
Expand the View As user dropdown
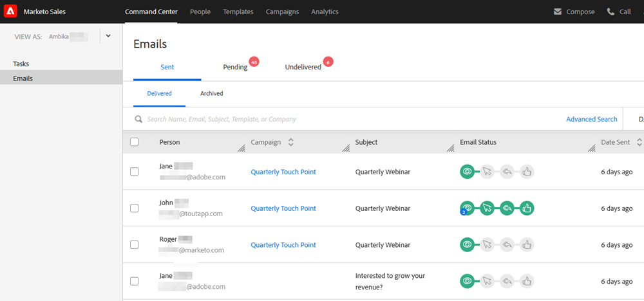pyautogui.click(x=108, y=36)
